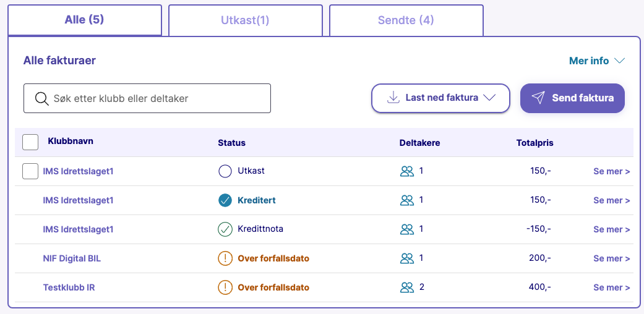Switch to the Sendte (4) tab
The height and width of the screenshot is (314, 644).
pyautogui.click(x=406, y=20)
